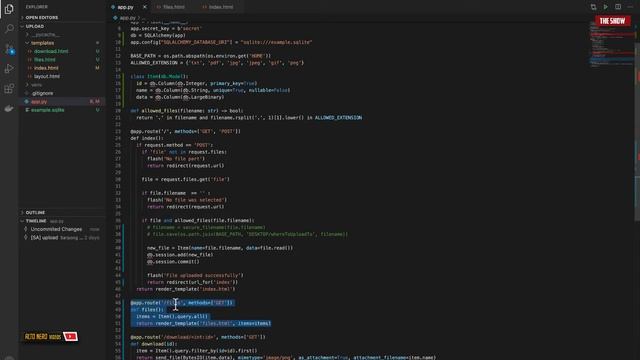The width and height of the screenshot is (640, 360).
Task: Open layout.html in the explorer tree
Action: pos(47,76)
